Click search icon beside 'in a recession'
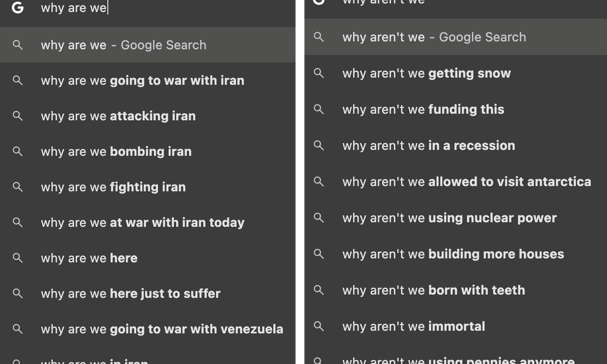 tap(319, 146)
